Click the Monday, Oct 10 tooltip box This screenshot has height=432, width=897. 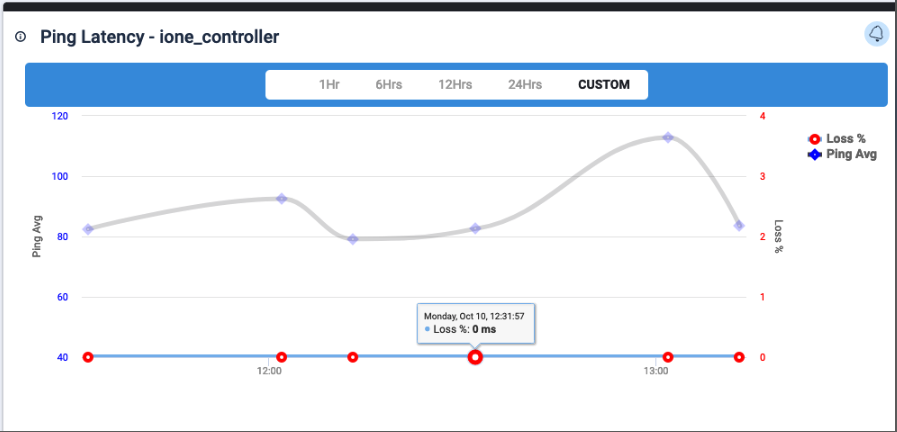pyautogui.click(x=476, y=322)
